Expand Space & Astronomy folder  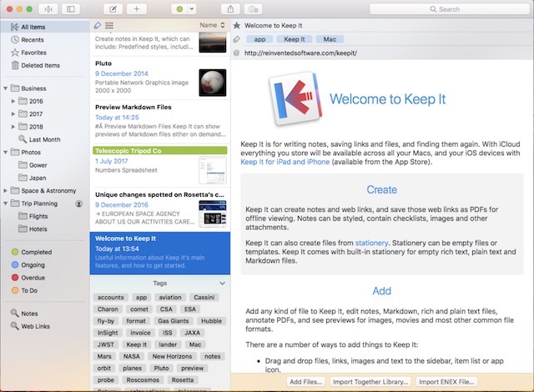pos(6,190)
